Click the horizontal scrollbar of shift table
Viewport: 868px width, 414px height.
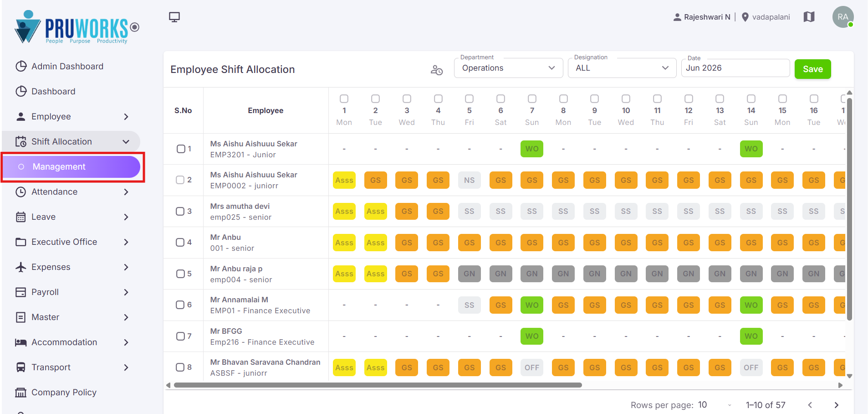point(378,385)
